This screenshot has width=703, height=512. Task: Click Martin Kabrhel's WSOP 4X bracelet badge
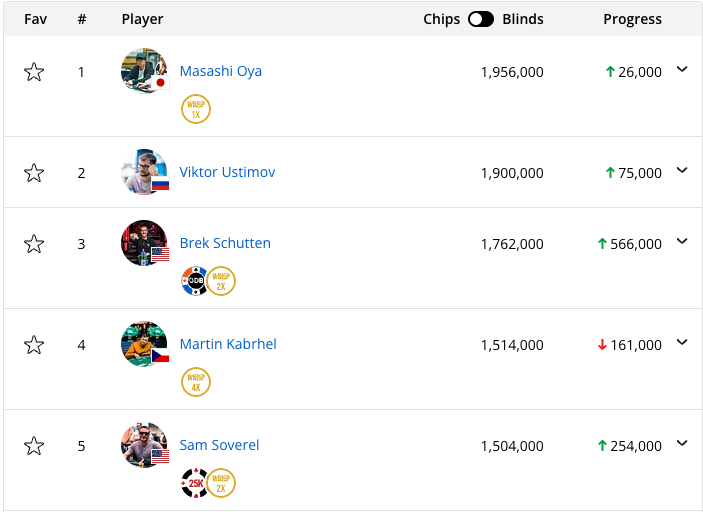tap(196, 382)
